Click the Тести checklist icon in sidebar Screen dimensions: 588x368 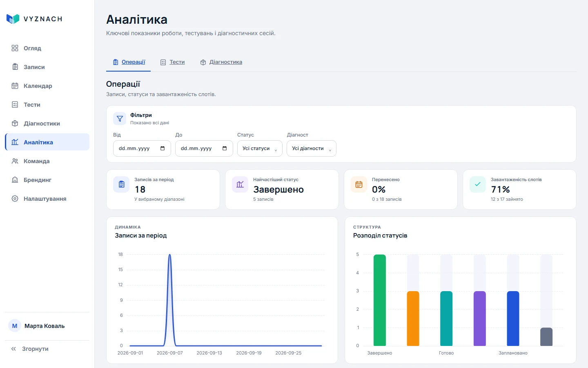click(15, 105)
